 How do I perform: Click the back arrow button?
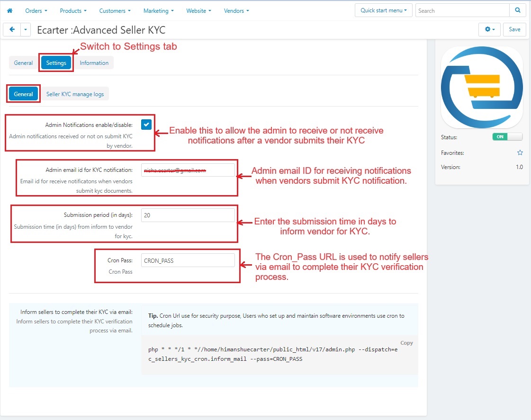[12, 29]
